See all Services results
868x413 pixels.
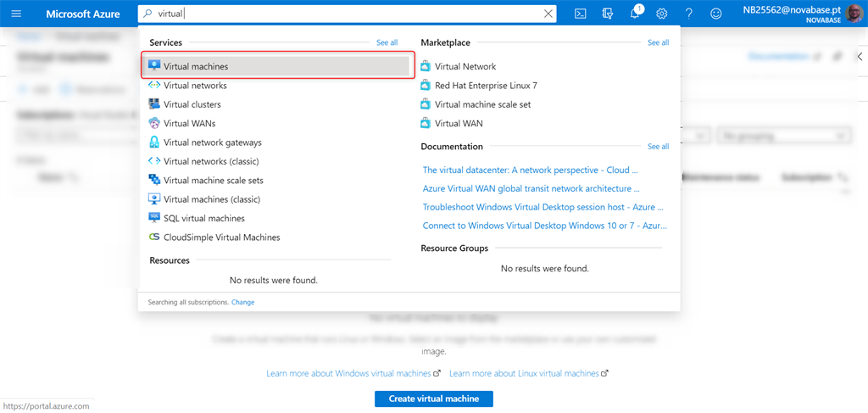point(387,42)
